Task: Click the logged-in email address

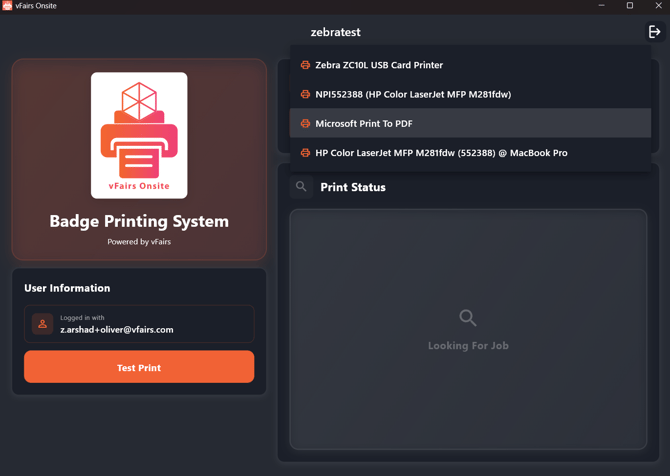Action: pyautogui.click(x=116, y=330)
